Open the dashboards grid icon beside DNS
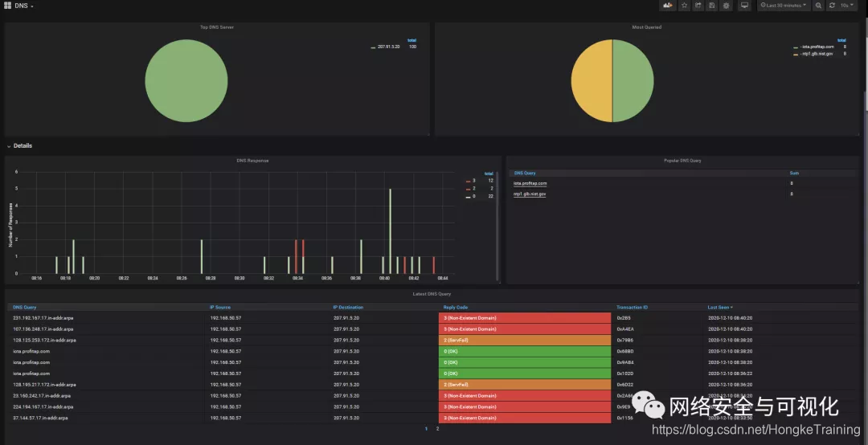Image resolution: width=868 pixels, height=445 pixels. tap(8, 6)
